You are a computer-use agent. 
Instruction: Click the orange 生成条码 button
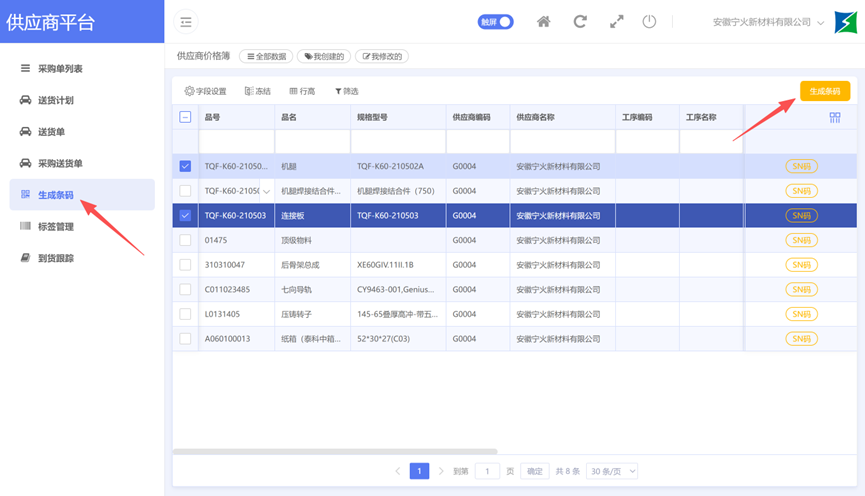point(824,91)
